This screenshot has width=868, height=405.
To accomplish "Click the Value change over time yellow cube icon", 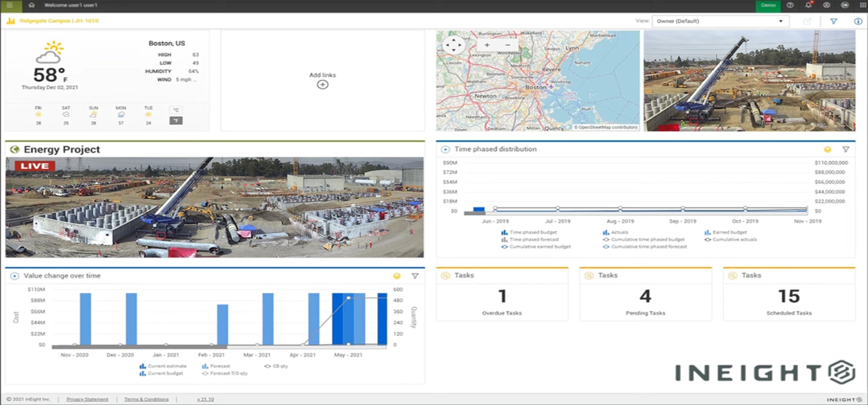I will click(x=397, y=276).
